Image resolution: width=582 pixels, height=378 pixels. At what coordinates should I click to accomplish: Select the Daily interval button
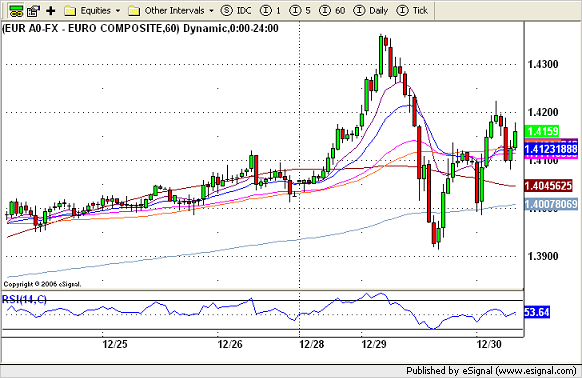[x=371, y=11]
